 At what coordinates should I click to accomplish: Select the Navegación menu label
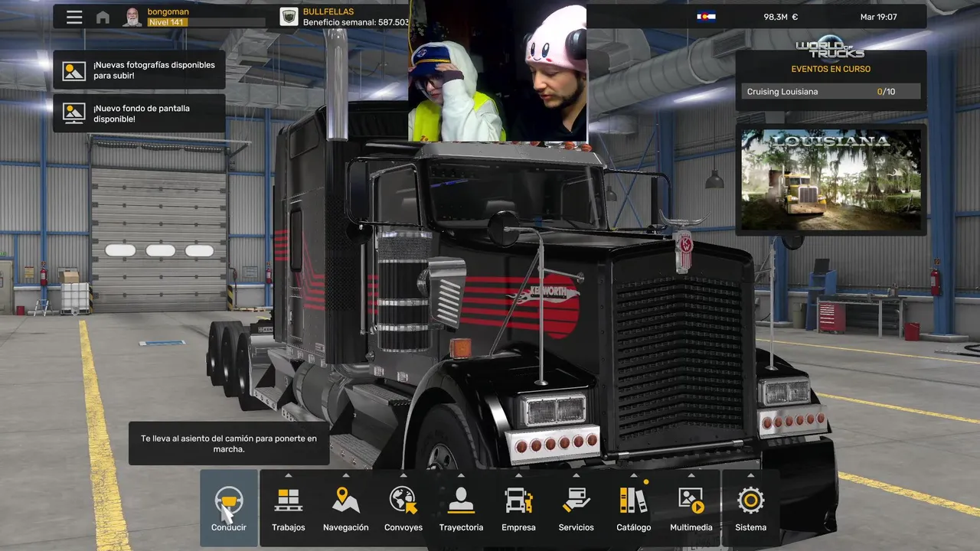pyautogui.click(x=346, y=527)
